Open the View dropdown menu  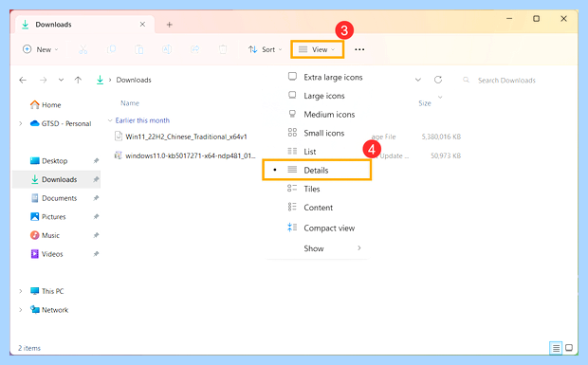(318, 49)
